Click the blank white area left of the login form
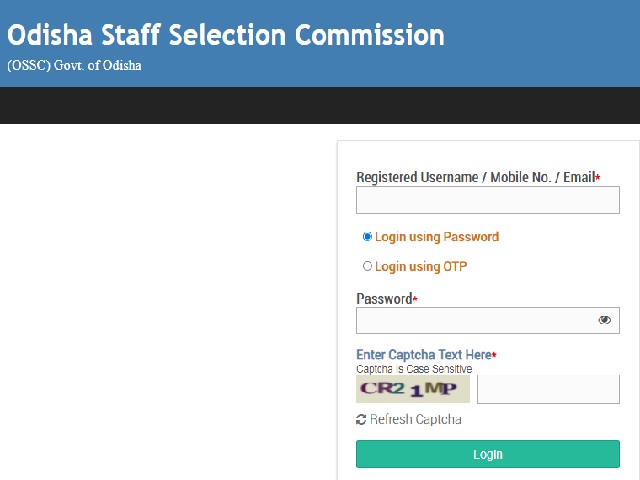 (x=165, y=300)
